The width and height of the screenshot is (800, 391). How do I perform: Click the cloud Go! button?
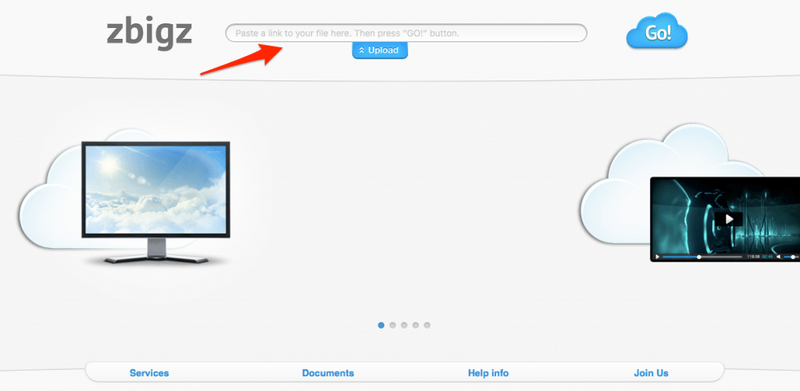point(657,32)
